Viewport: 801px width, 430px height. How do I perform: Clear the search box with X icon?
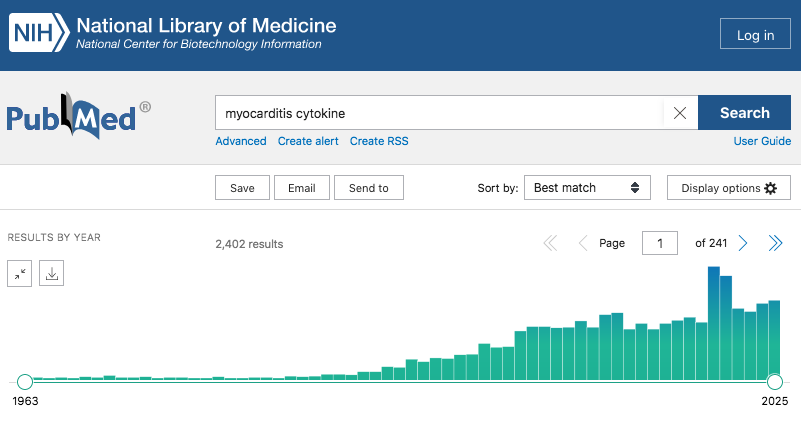point(680,113)
